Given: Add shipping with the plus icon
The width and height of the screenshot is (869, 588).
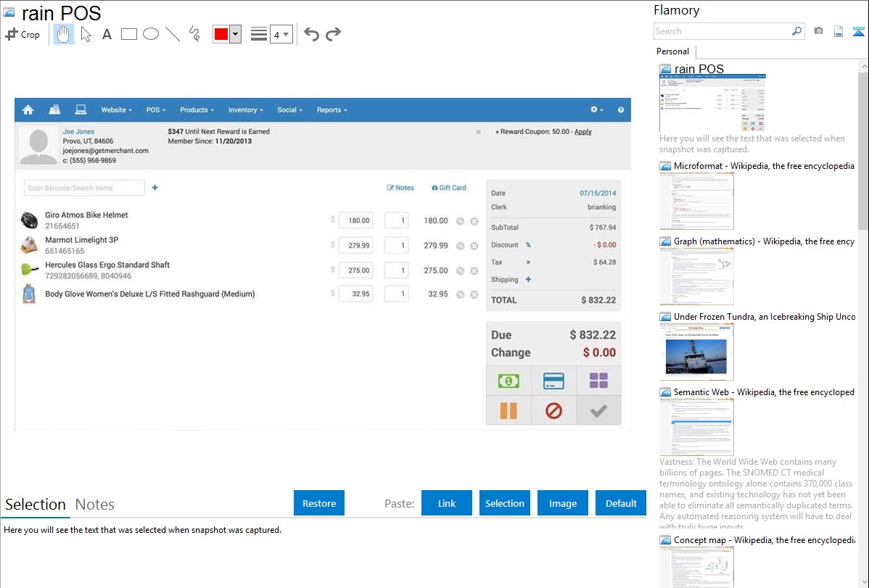Looking at the screenshot, I should [x=528, y=279].
